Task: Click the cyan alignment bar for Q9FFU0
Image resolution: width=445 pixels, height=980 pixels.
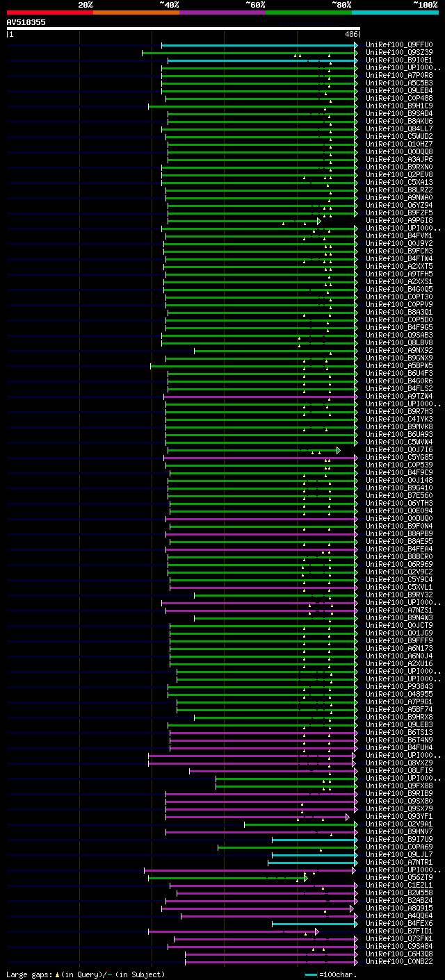Action: 259,45
